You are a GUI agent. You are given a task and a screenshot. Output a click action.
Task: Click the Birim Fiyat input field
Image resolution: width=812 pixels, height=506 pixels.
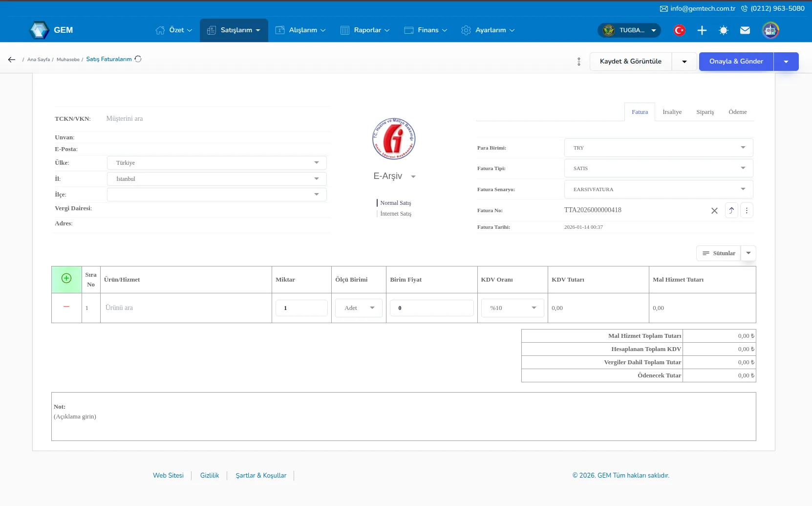432,308
